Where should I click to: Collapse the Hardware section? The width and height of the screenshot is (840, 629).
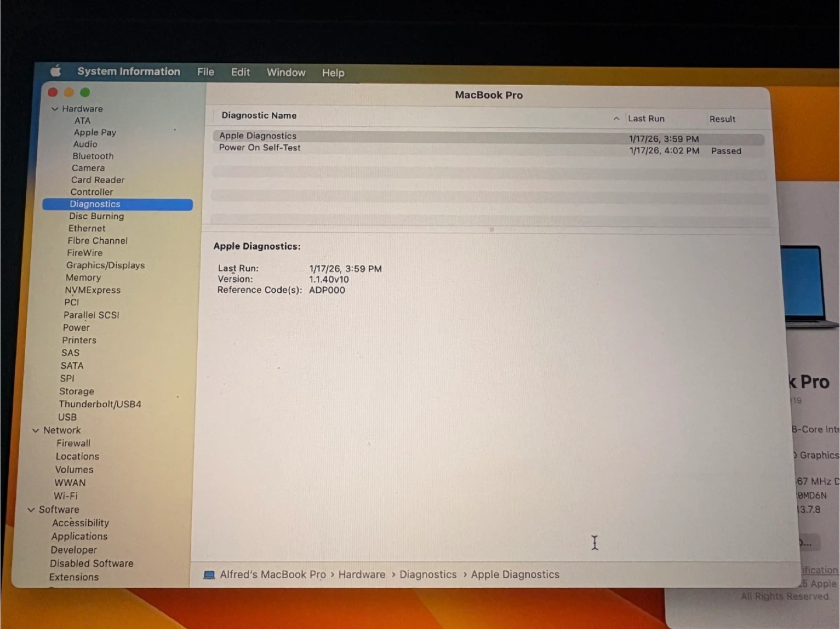[55, 109]
